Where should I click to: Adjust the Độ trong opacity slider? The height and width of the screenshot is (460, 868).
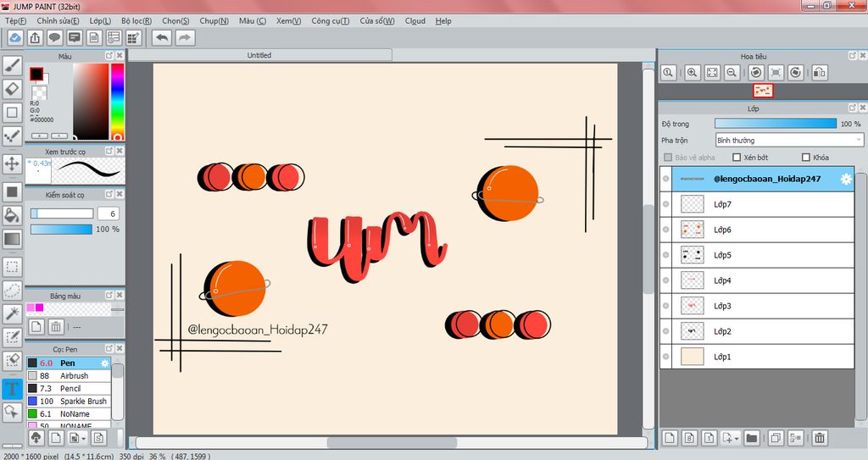[x=776, y=124]
